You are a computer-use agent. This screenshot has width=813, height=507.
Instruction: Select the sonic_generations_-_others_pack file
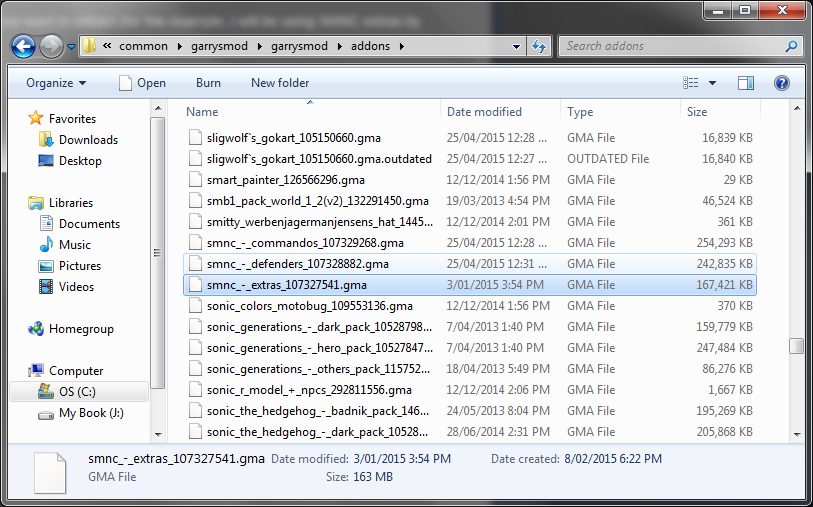pyautogui.click(x=470, y=369)
